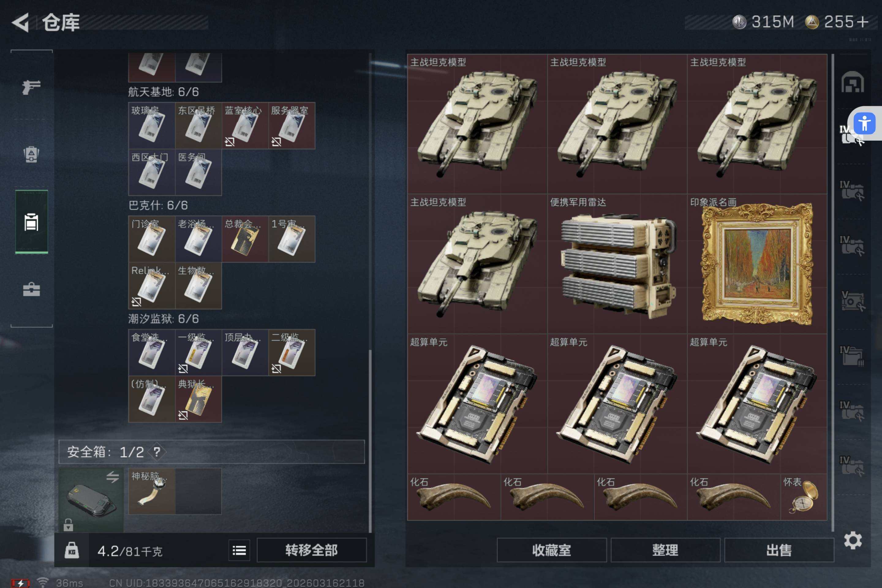The height and width of the screenshot is (588, 882).
Task: Open the weapons pistol category icon
Action: coord(32,87)
